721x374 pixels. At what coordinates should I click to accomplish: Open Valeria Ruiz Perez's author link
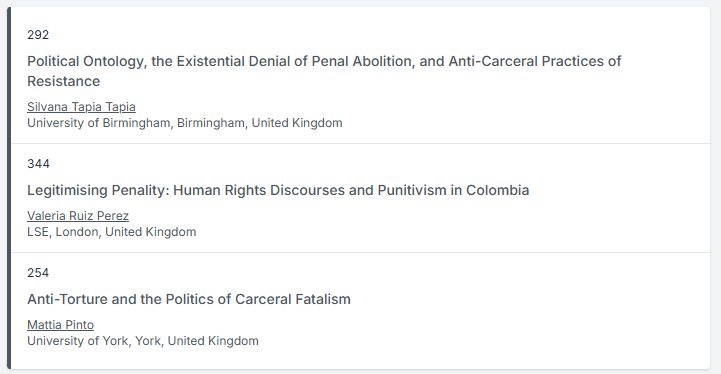(x=78, y=216)
